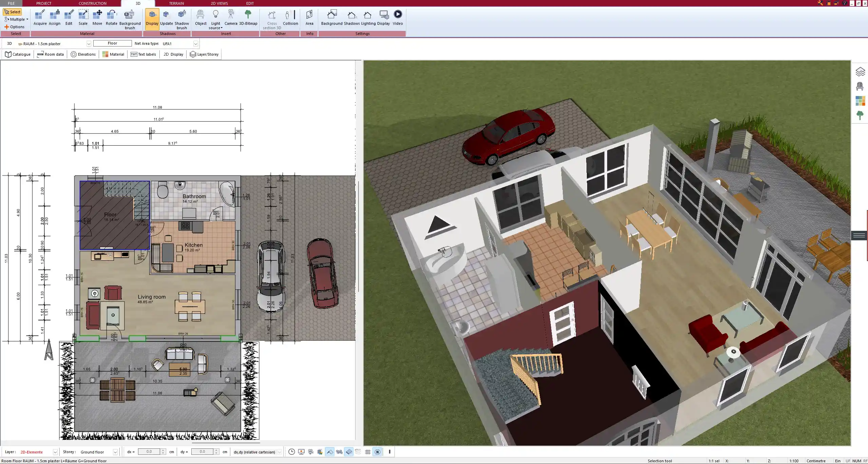Click the Catalogue button

click(18, 54)
